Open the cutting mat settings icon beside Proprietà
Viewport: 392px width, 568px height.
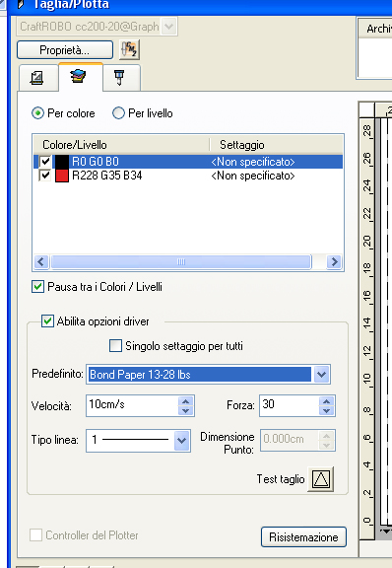pos(129,49)
